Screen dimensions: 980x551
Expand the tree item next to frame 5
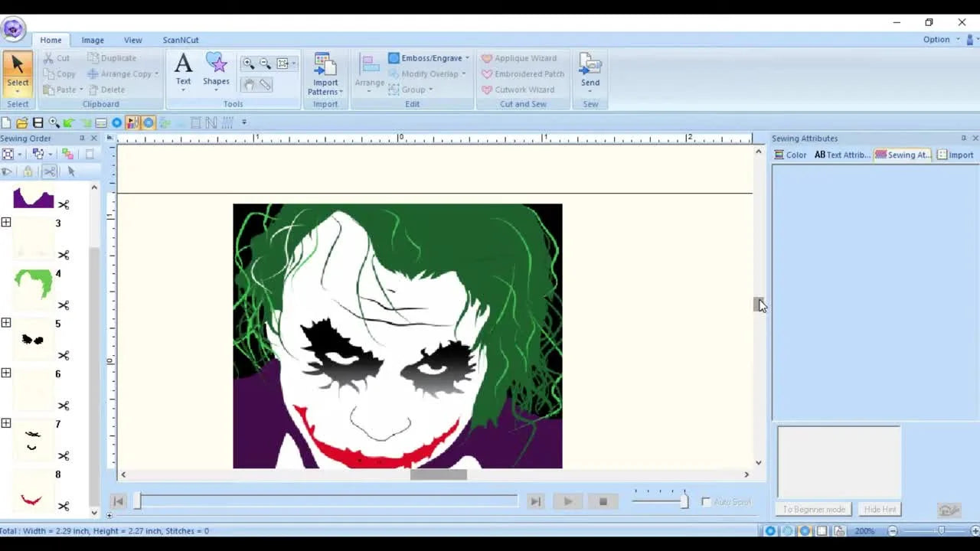pos(6,323)
